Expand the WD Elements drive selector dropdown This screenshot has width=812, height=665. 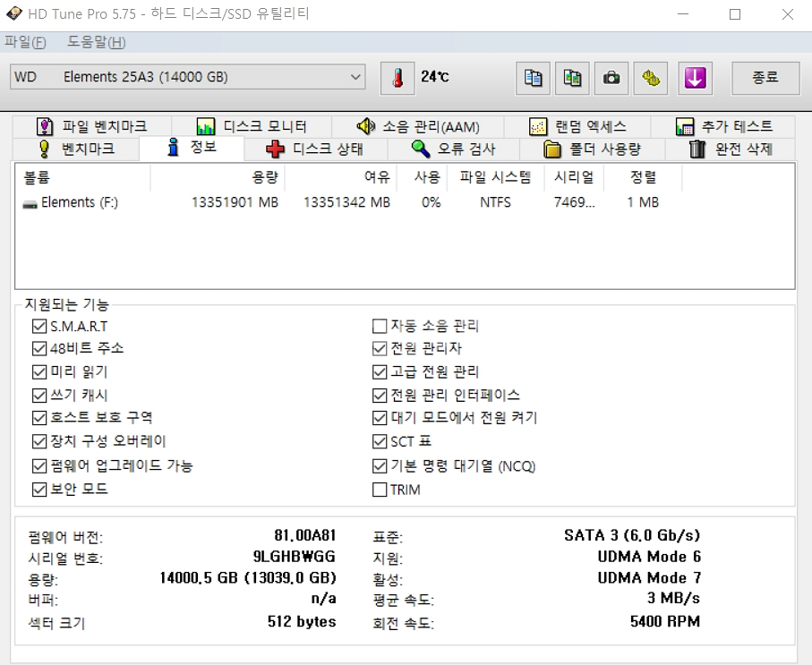coord(356,78)
